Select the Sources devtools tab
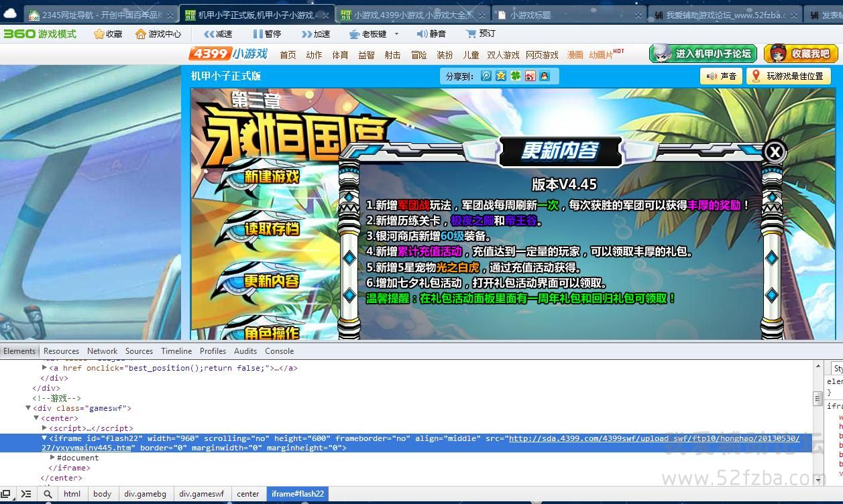This screenshot has width=843, height=504. click(x=139, y=351)
